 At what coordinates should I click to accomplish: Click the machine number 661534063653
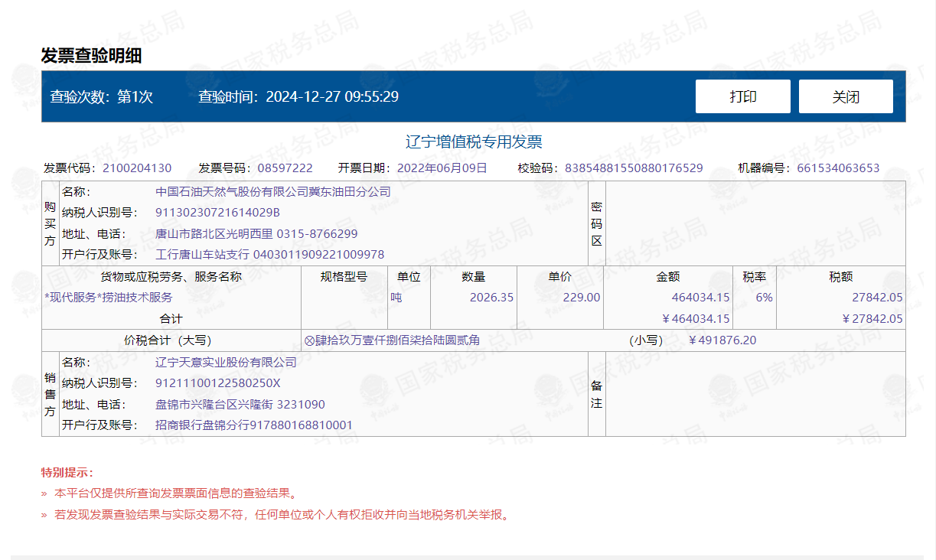[838, 168]
